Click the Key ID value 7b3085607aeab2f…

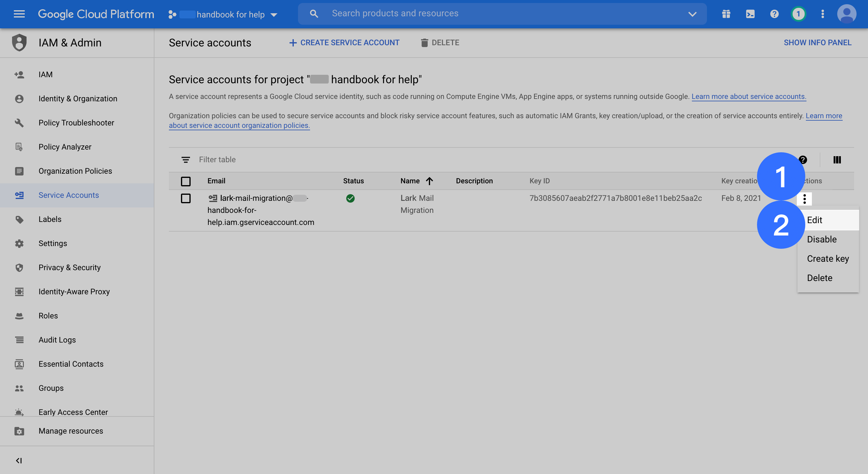616,198
